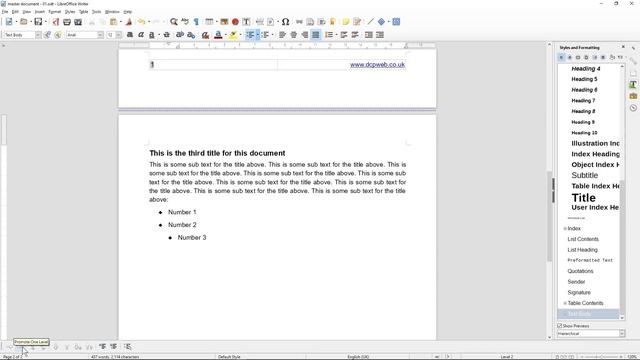The height and width of the screenshot is (360, 640).
Task: Toggle Italic formatting
Action: click(141, 35)
